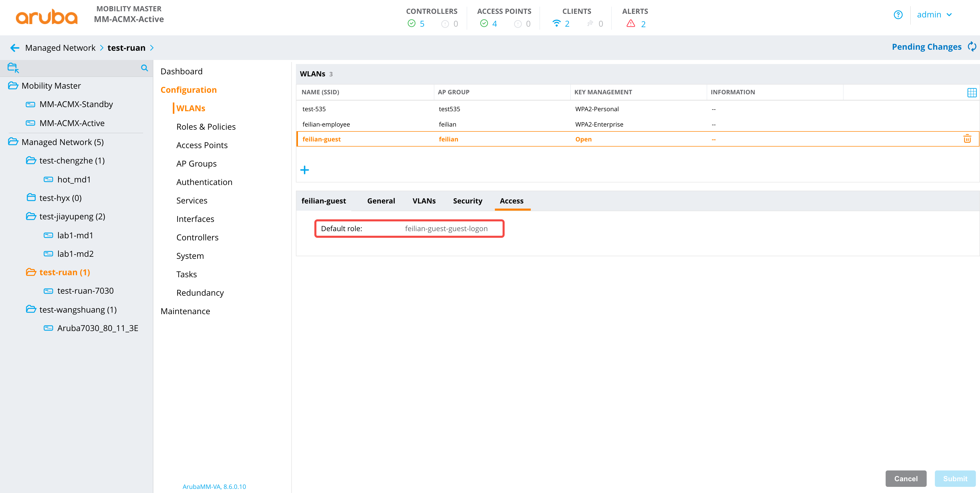
Task: Open Pending Changes link
Action: pyautogui.click(x=926, y=47)
